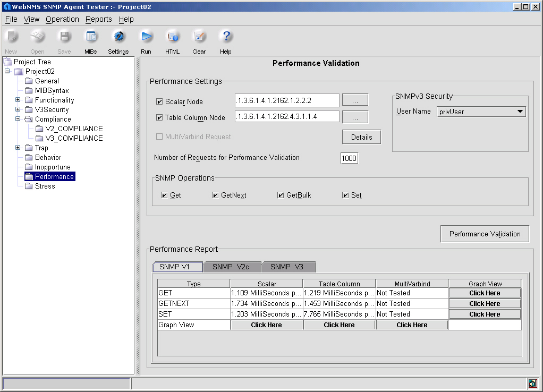This screenshot has height=392, width=543.
Task: Switch to the SNMP V2c tab
Action: 231,267
